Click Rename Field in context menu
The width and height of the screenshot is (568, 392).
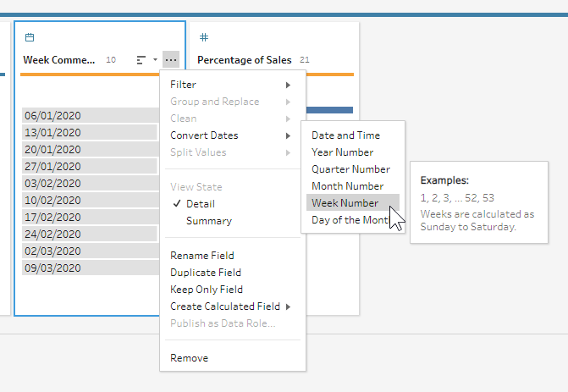[201, 256]
